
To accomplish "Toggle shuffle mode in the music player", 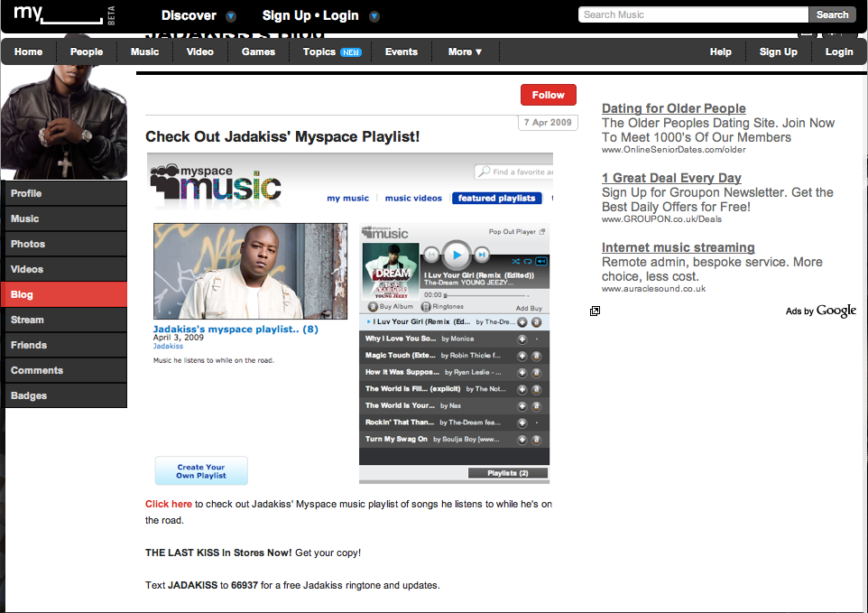I will pos(516,262).
